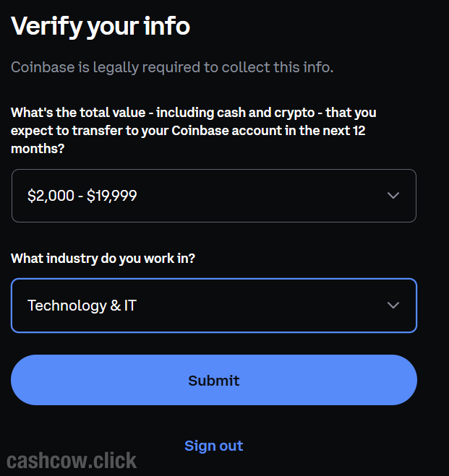Select the "Technology & IT" value text

click(x=82, y=306)
